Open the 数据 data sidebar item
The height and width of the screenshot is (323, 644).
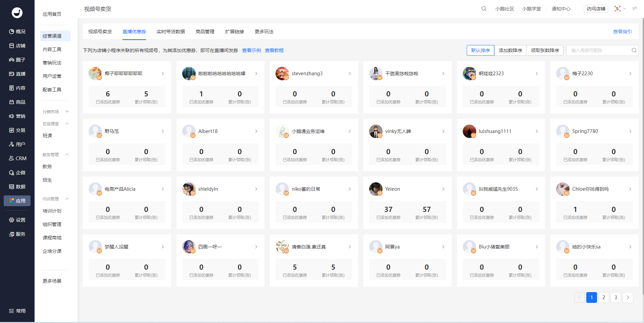tap(17, 187)
